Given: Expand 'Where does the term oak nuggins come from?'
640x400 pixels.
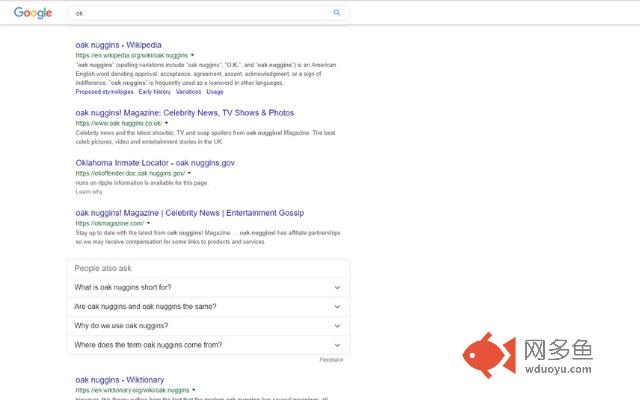Looking at the screenshot, I should click(208, 345).
